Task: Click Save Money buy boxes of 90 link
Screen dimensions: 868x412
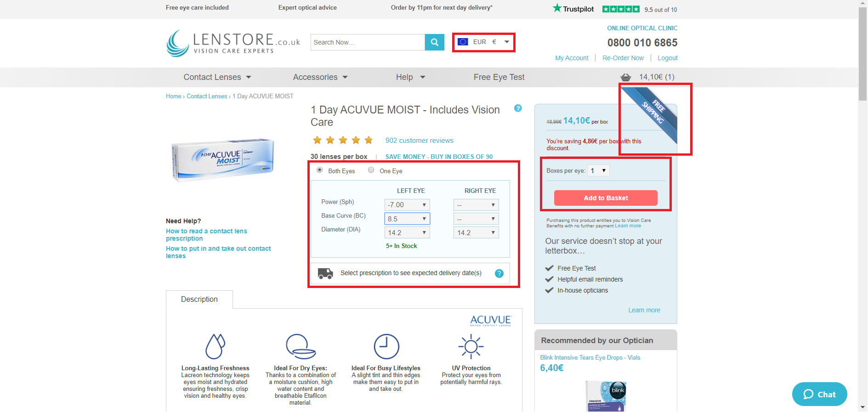Action: pos(439,157)
